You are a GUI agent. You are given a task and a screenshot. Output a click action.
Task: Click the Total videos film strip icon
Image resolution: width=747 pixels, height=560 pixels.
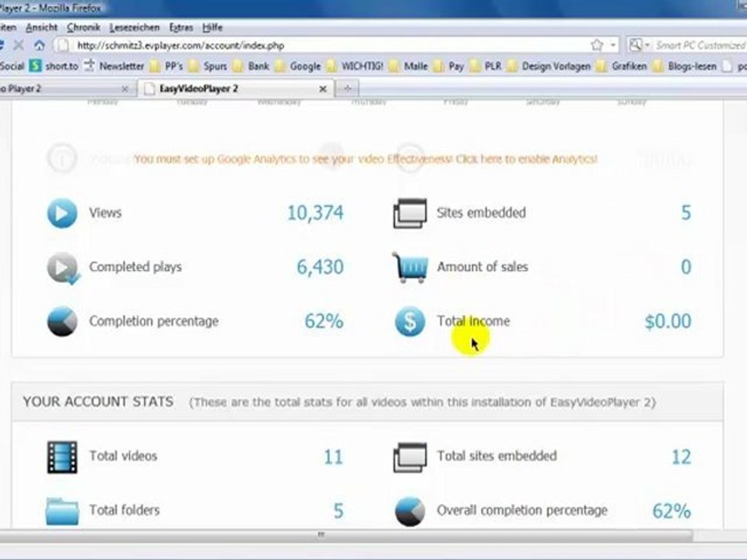62,457
